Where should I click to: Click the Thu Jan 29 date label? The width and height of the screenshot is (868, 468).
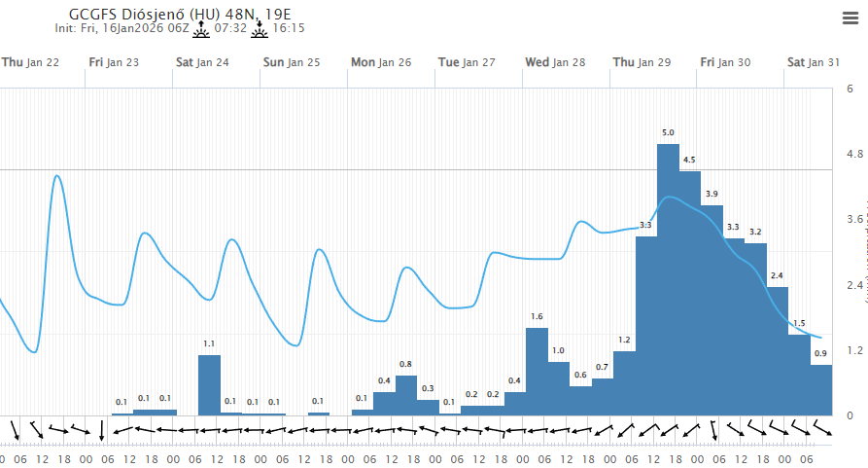pos(642,62)
